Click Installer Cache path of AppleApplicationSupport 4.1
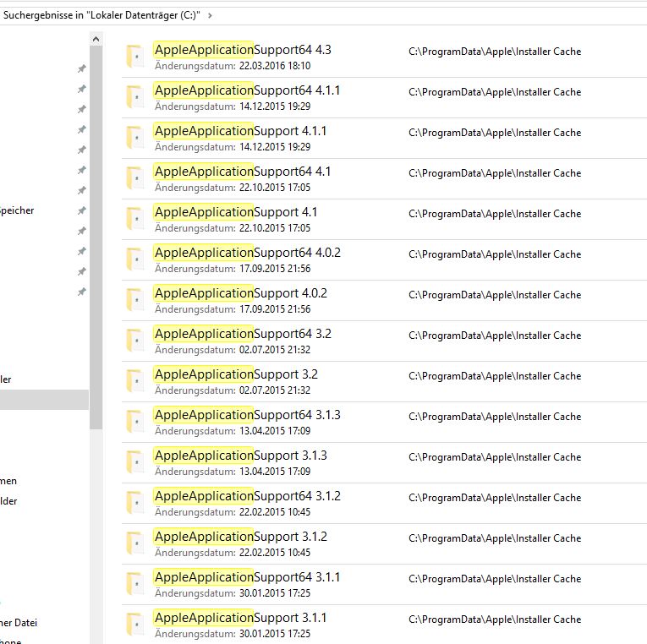647x644 pixels. 495,214
